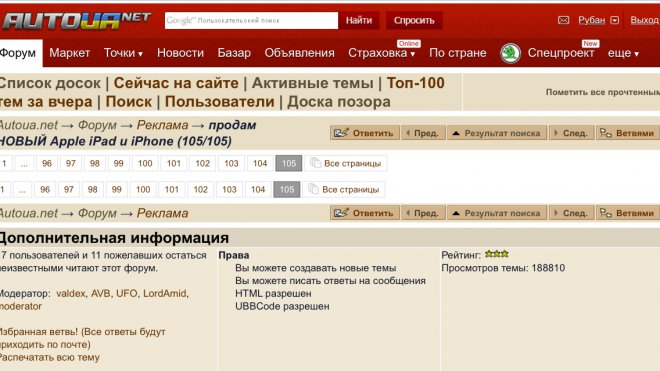Click the bottom Результат поиска button
This screenshot has height=371, width=660.
497,213
